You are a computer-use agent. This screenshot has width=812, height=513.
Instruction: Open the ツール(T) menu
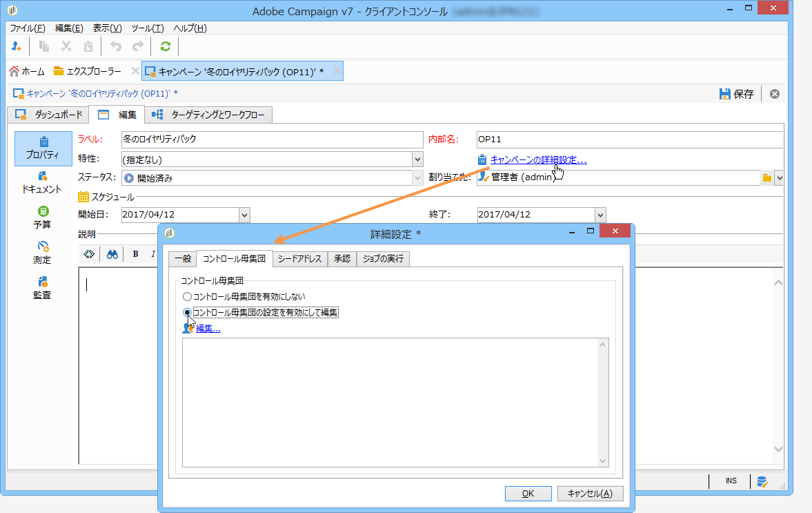(148, 28)
